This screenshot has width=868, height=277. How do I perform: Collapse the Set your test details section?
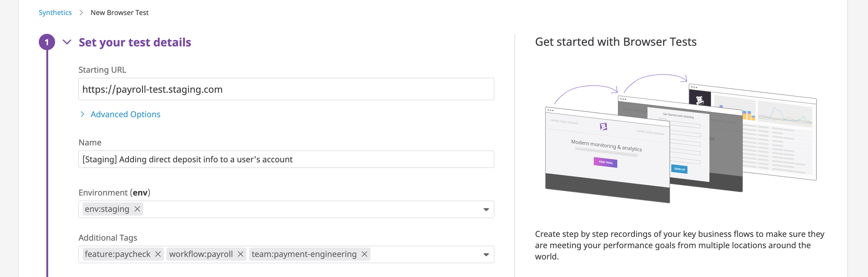(x=67, y=42)
